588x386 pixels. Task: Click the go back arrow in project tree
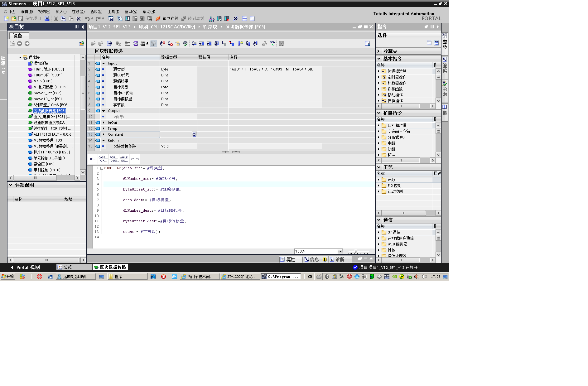20,44
